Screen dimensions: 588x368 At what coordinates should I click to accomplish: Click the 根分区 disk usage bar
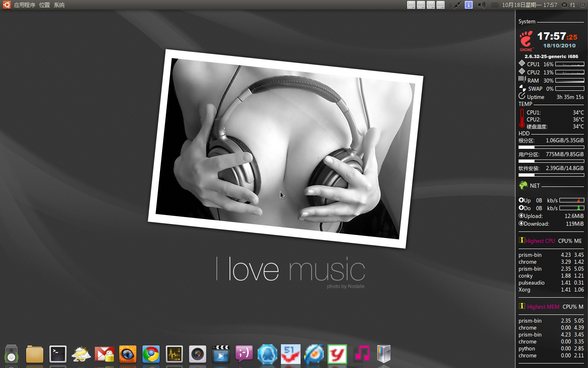pyautogui.click(x=551, y=147)
